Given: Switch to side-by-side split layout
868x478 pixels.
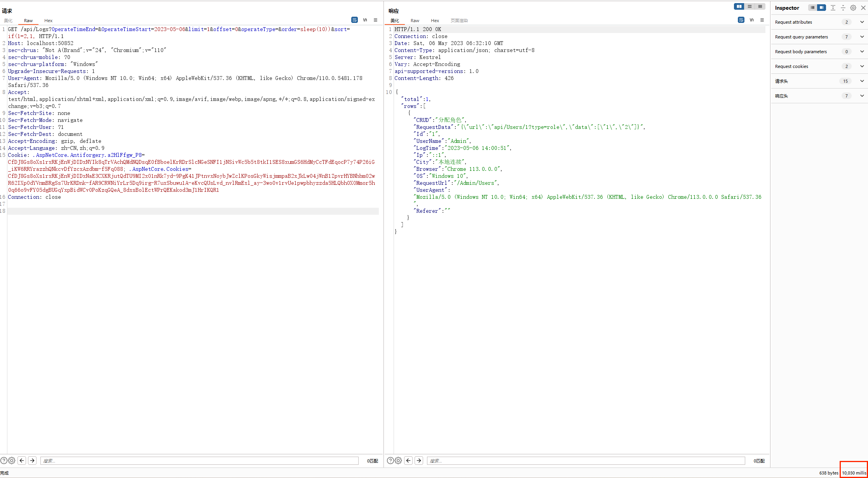Looking at the screenshot, I should click(739, 6).
